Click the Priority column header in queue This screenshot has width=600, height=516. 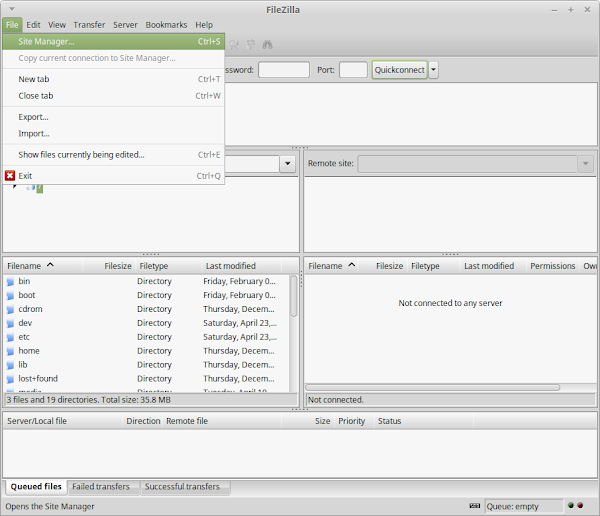click(x=352, y=421)
